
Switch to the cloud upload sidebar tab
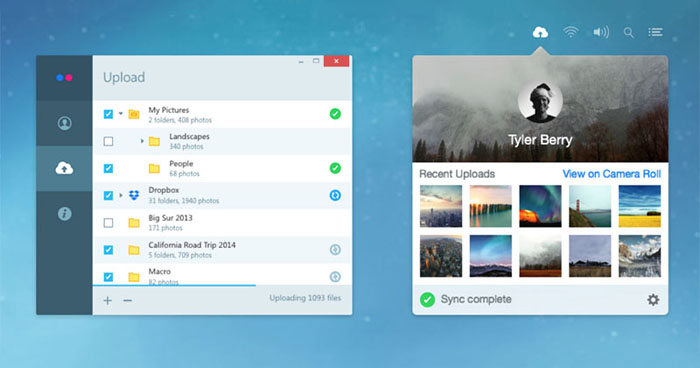click(x=64, y=168)
